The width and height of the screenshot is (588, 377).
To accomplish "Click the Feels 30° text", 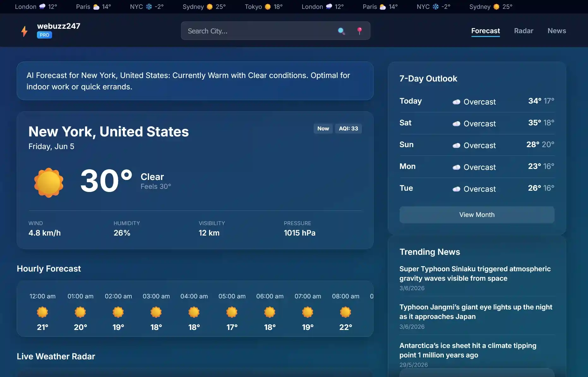I will coord(156,187).
